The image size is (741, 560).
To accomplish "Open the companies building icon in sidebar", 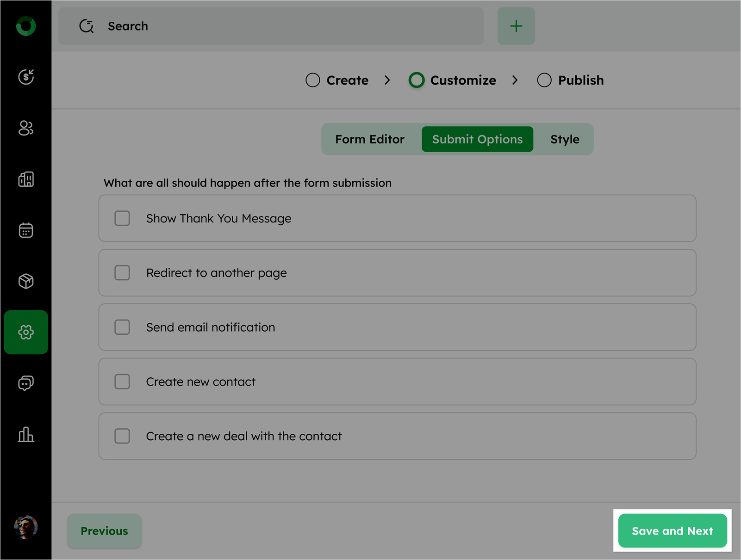I will point(26,179).
